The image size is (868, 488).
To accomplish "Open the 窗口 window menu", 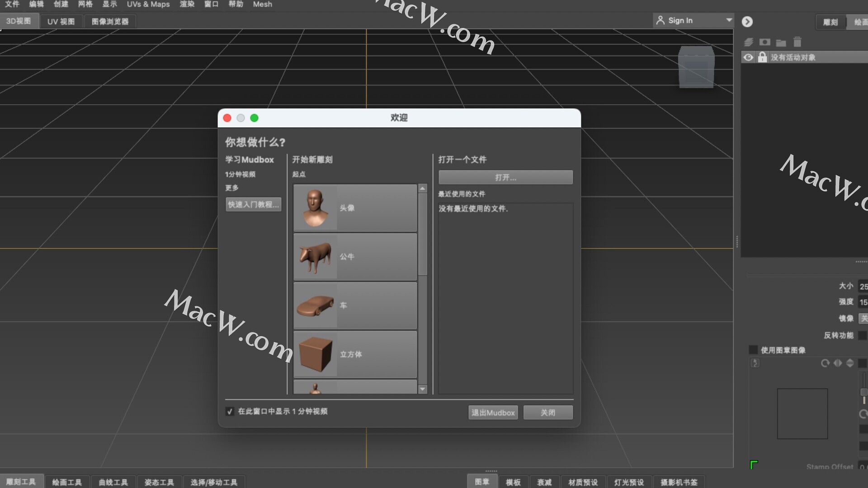I will [211, 4].
